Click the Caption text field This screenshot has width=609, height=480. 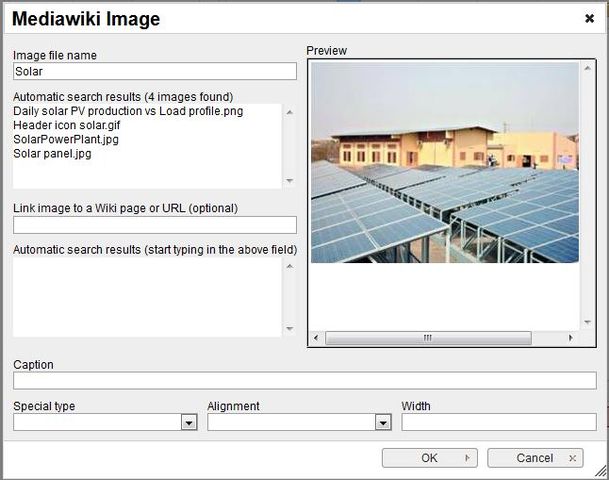(304, 381)
